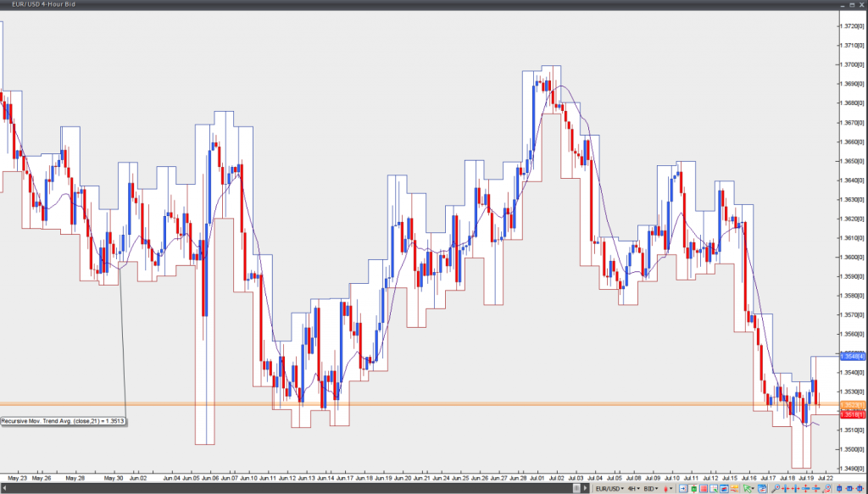Click the EUR/USD 4-Hour Bid title bar
The width and height of the screenshot is (868, 494).
pos(34,5)
